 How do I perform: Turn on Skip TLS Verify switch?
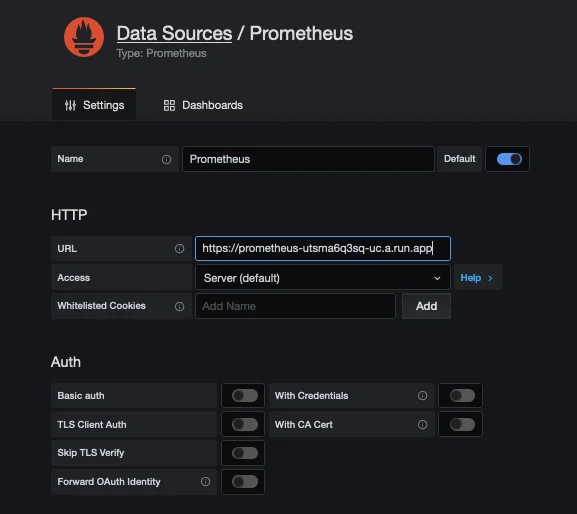(245, 453)
